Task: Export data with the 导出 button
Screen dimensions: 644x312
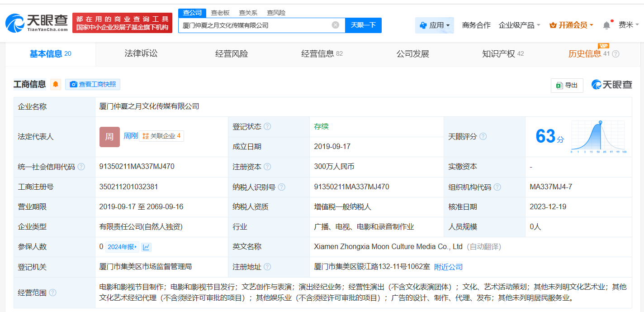Action: tap(567, 85)
